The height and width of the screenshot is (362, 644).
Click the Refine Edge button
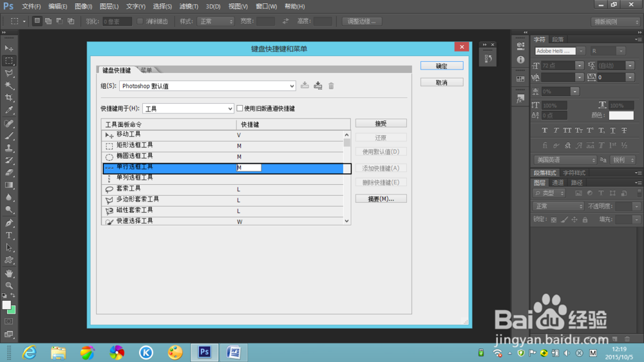(x=362, y=21)
